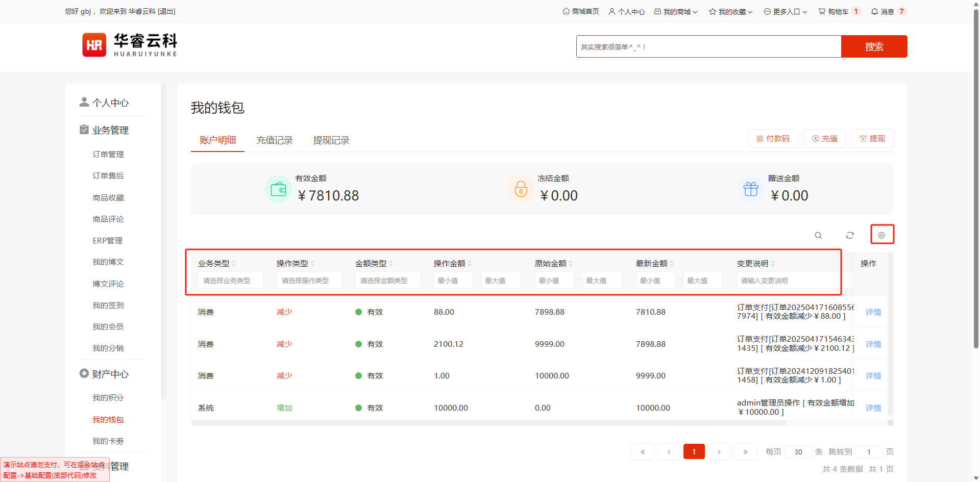
Task: Sort by 业务类型 column
Action: [234, 264]
